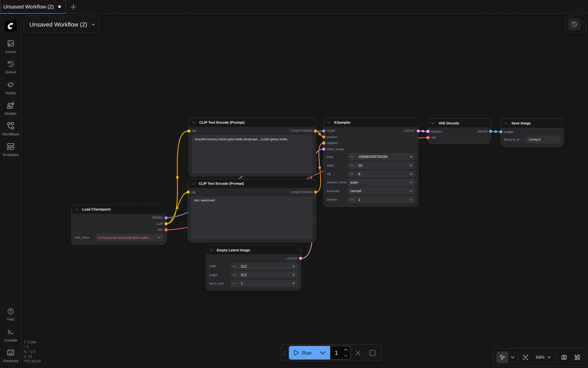Open the Workflows sidebar panel
Image resolution: width=588 pixels, height=368 pixels.
tap(10, 129)
